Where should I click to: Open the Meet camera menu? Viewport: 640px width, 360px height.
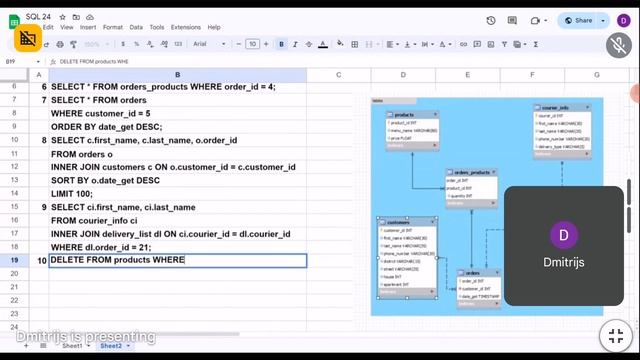pos(538,20)
